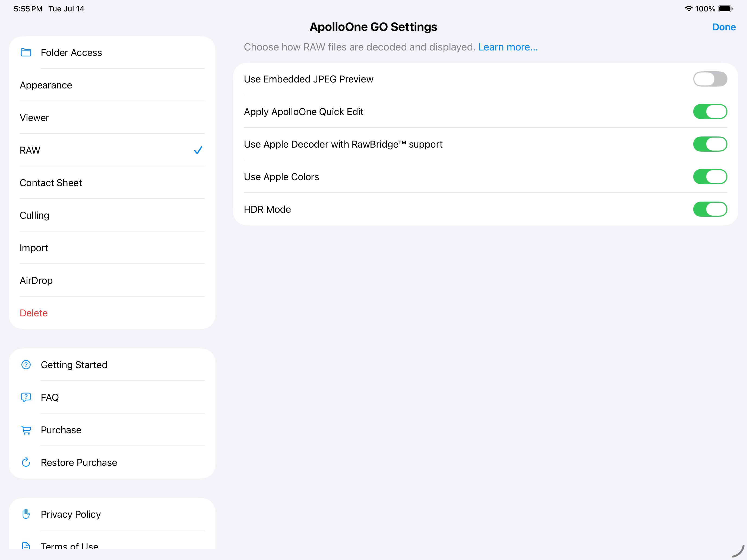Tap the Purchase entry
The image size is (747, 560).
pyautogui.click(x=112, y=430)
